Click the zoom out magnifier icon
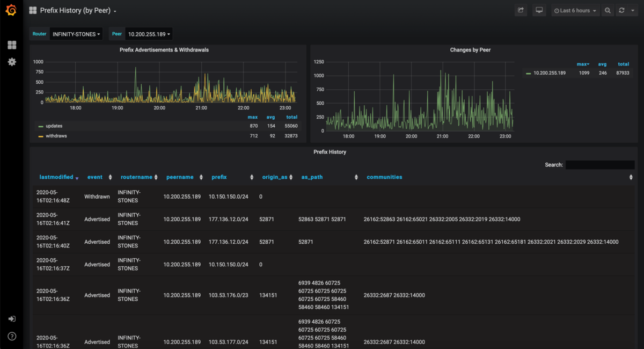The height and width of the screenshot is (349, 644). click(x=608, y=10)
